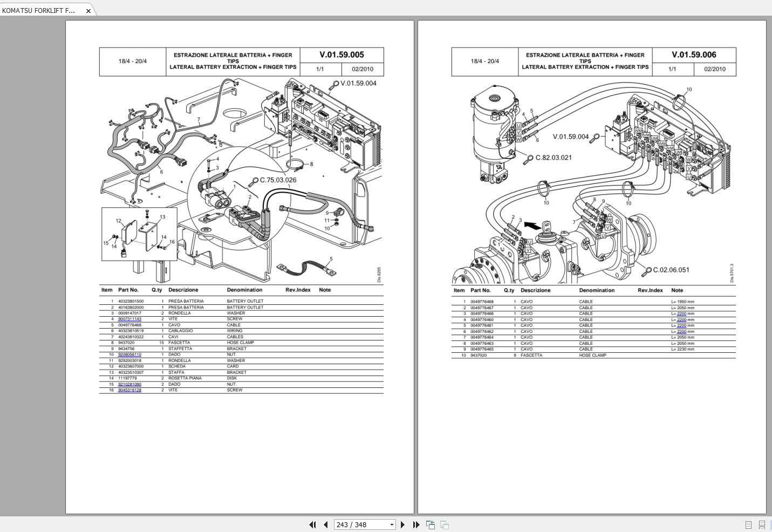Viewport: 772px width, 532px height.
Task: Switch to single page view mode
Action: point(748,524)
